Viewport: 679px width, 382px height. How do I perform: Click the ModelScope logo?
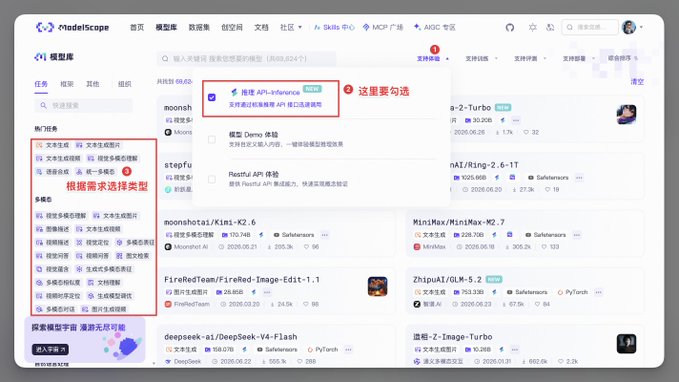click(x=72, y=27)
